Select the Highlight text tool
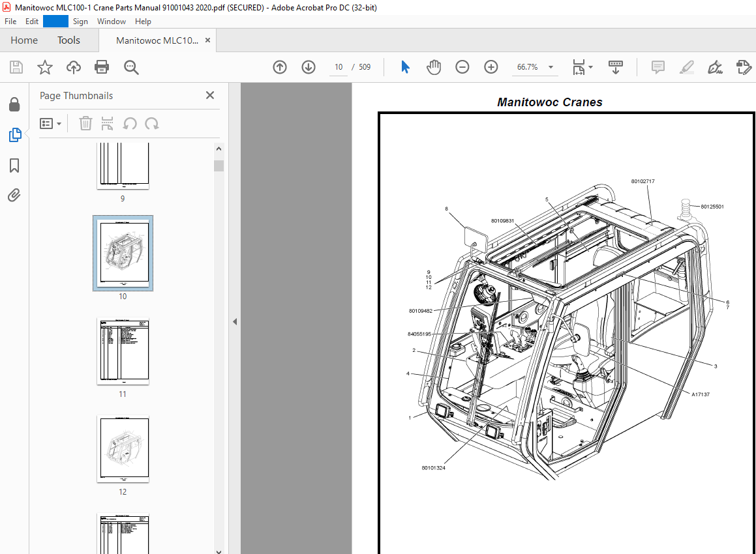The height and width of the screenshot is (554, 756). point(687,67)
